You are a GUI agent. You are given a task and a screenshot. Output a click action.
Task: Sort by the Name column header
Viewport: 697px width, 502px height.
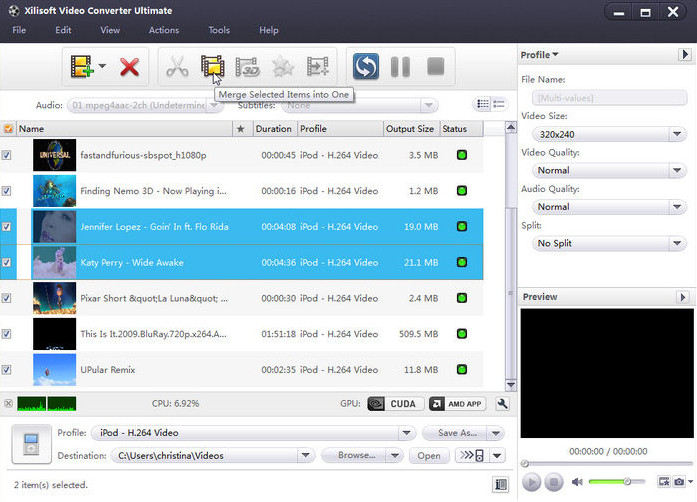(x=124, y=129)
